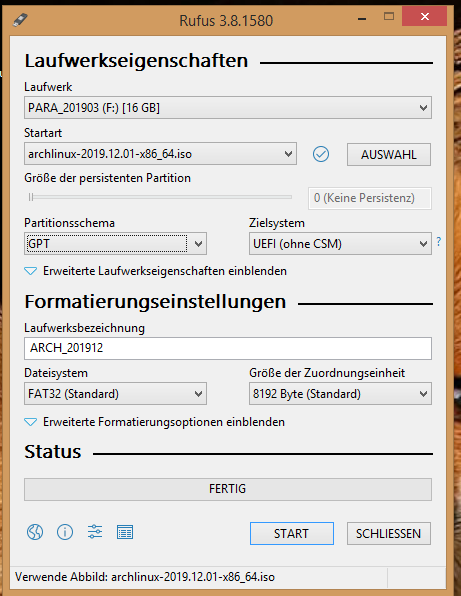Open the Laufwerk drive dropdown
This screenshot has height=596, width=461.
[x=228, y=108]
